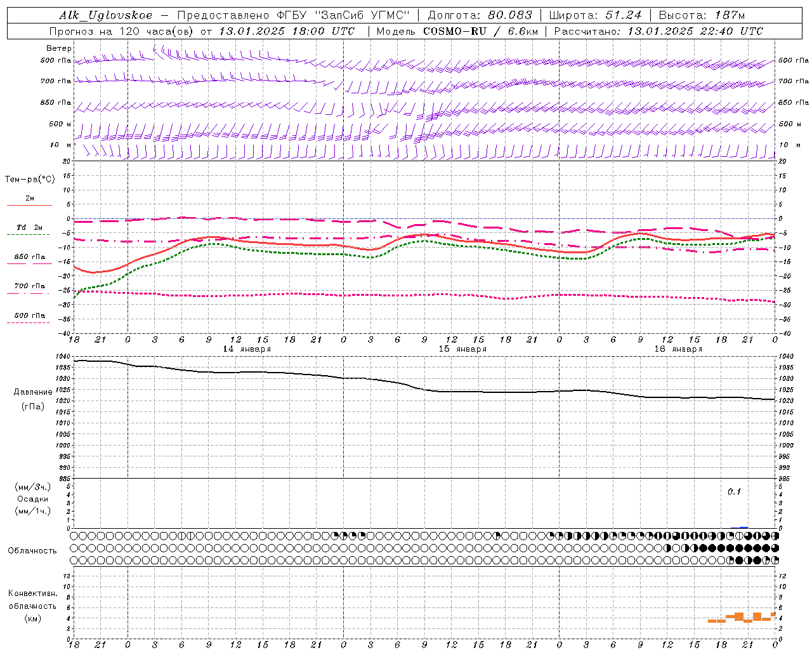This screenshot has width=812, height=650.
Task: Click the (мм/1ч.) precipitation unit label
Action: point(33,511)
